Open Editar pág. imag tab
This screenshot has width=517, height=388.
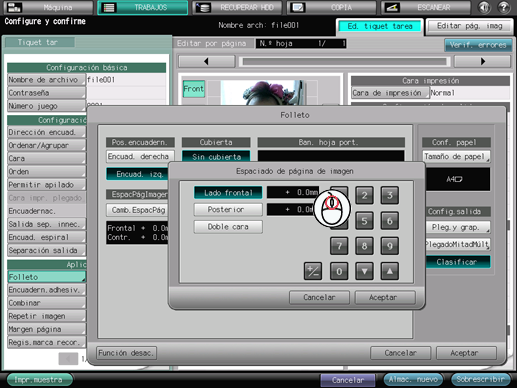click(x=470, y=26)
